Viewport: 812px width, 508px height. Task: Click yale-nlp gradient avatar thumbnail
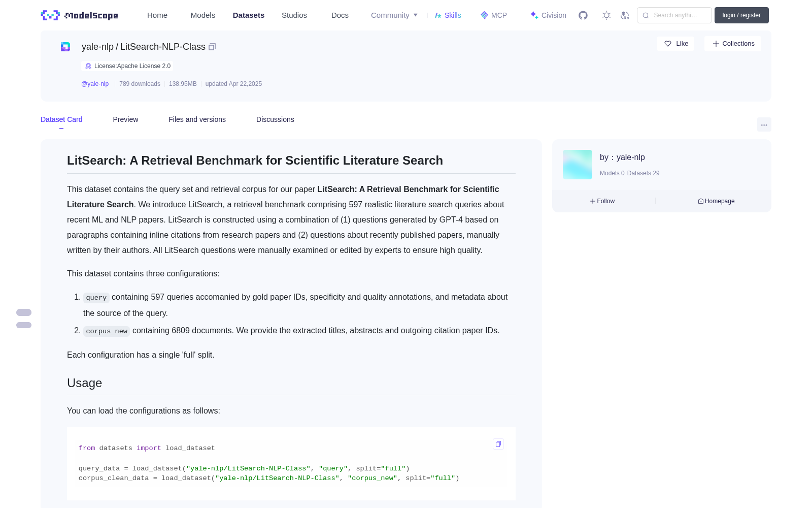(x=578, y=165)
